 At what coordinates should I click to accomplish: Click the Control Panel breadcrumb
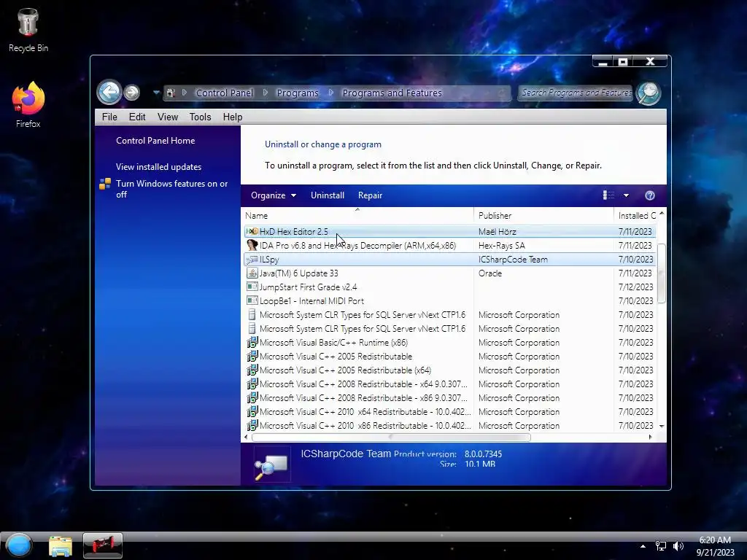pos(225,93)
